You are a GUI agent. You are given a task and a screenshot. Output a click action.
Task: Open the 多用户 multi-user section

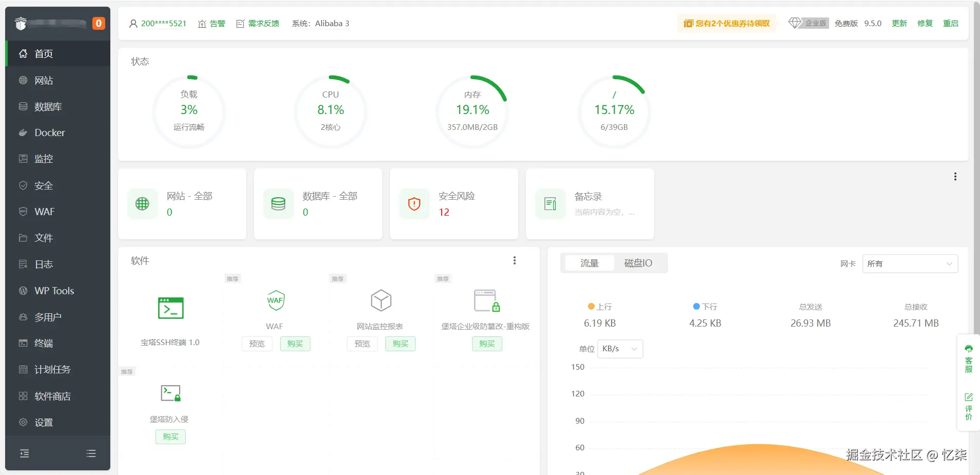(x=58, y=317)
